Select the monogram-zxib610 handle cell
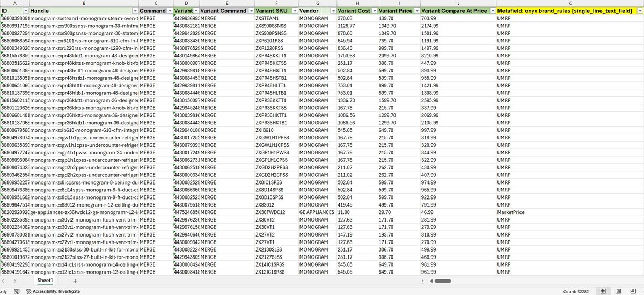This screenshot has height=295, width=644. click(84, 130)
